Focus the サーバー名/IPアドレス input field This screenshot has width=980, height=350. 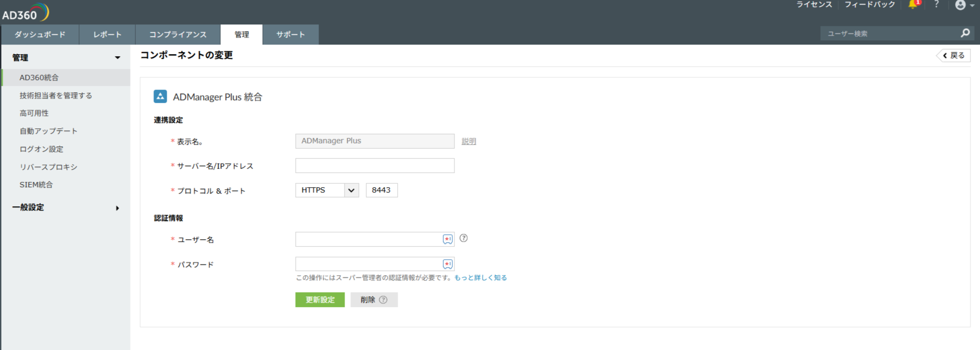375,165
